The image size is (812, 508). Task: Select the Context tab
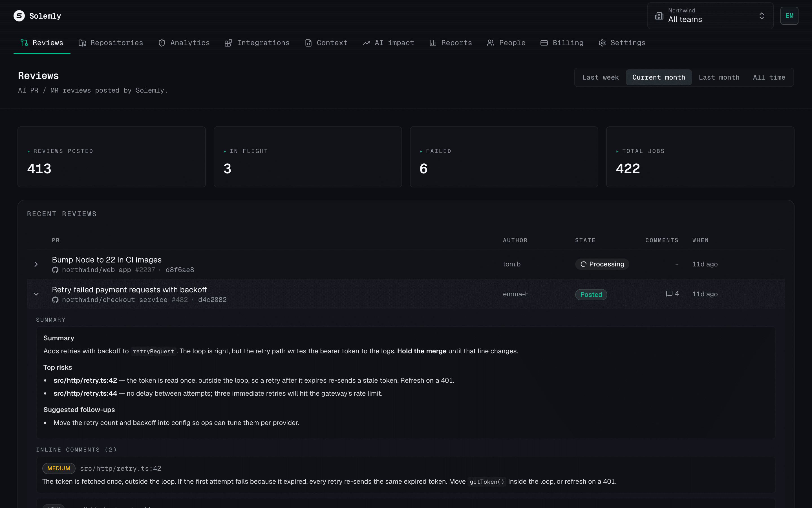pos(326,43)
